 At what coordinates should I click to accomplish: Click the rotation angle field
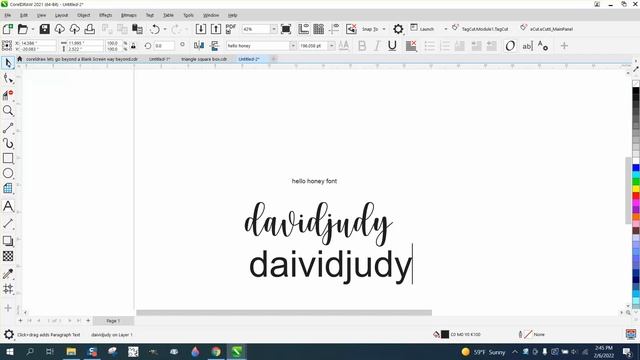(164, 46)
